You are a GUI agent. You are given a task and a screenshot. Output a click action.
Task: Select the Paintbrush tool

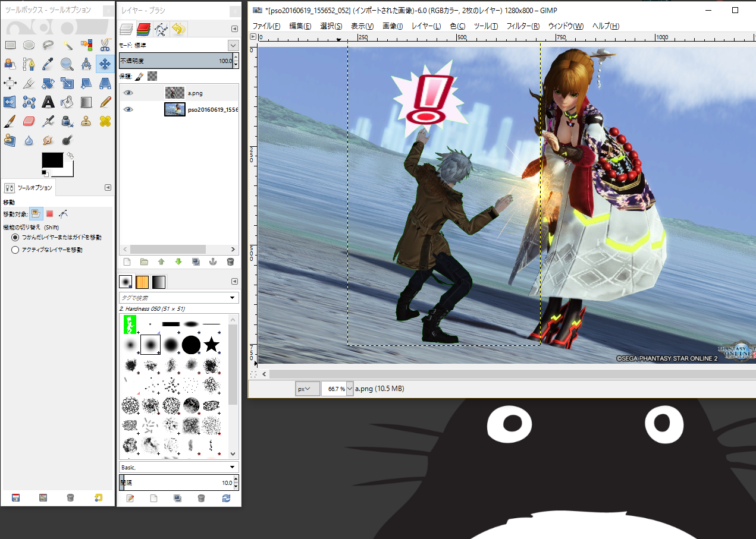(10, 121)
